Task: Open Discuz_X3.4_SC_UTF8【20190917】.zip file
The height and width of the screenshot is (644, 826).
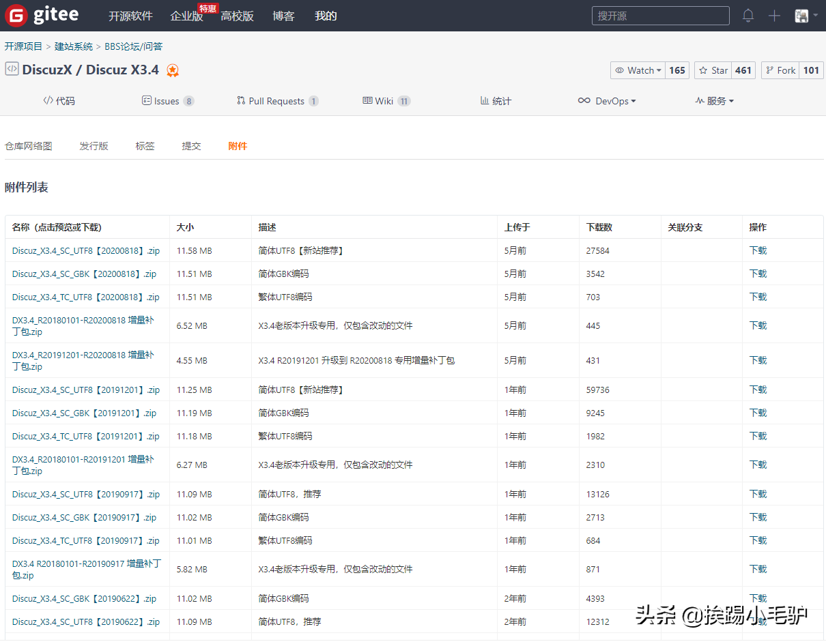Action: pos(86,494)
